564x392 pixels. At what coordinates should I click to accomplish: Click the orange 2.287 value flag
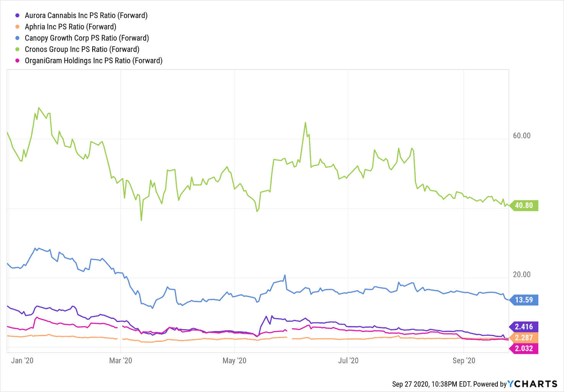pos(524,338)
